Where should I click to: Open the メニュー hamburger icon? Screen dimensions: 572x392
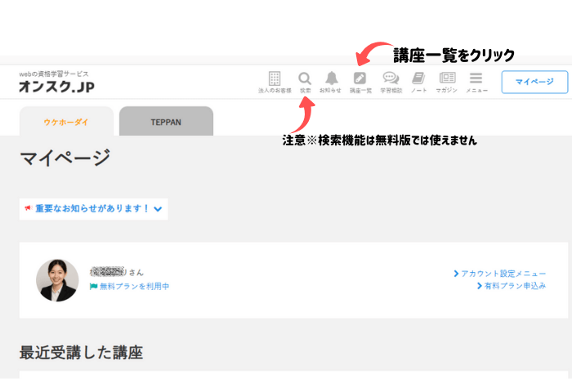pyautogui.click(x=476, y=78)
